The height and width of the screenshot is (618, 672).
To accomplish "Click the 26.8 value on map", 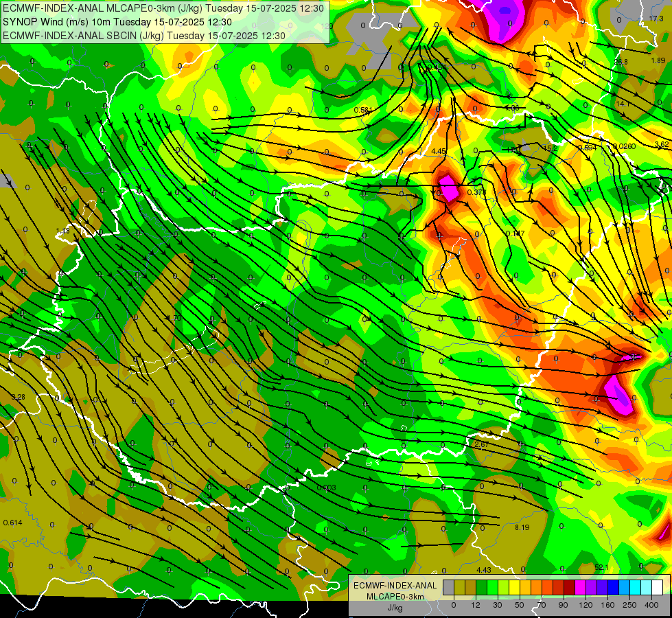I will pos(621,62).
